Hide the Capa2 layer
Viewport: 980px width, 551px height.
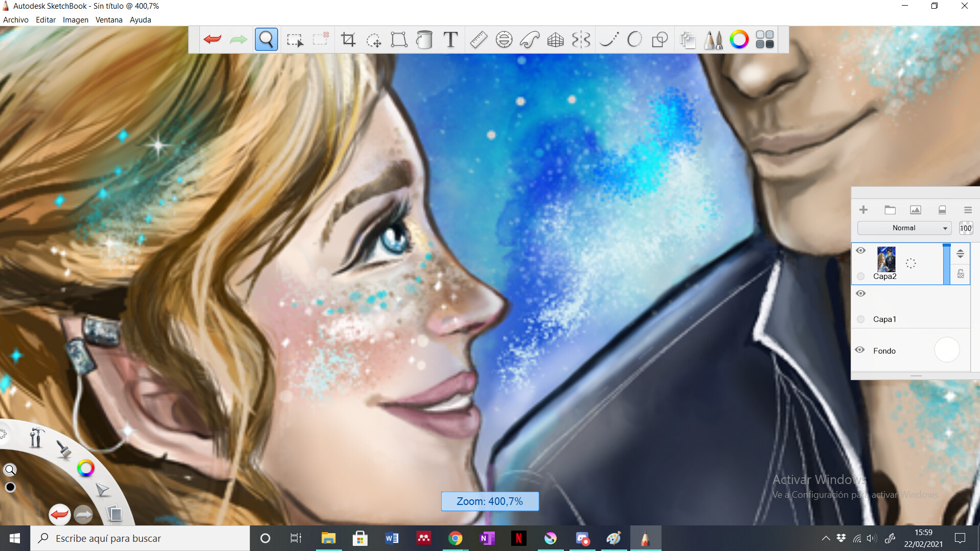click(861, 250)
